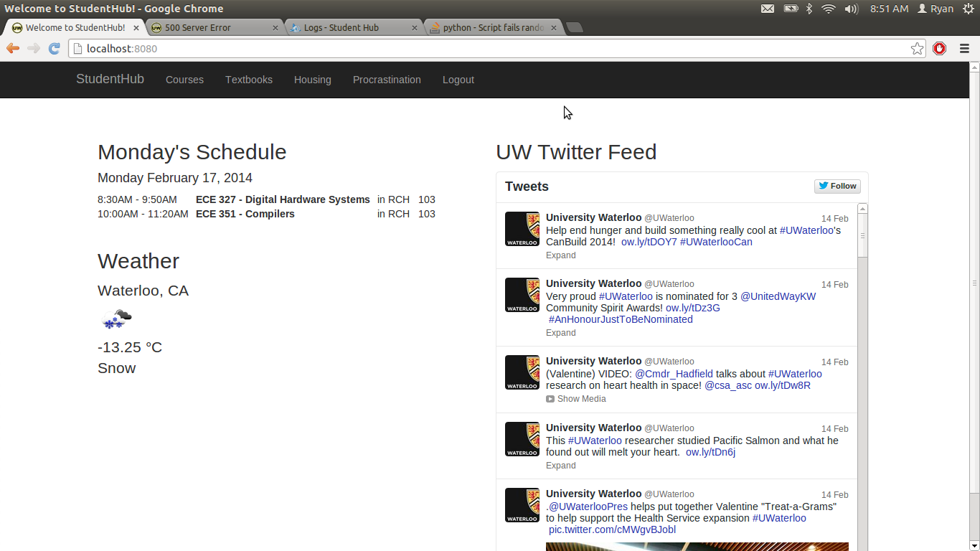The height and width of the screenshot is (551, 980).
Task: Click the avatar of Pacific Salmon tweet
Action: [522, 439]
